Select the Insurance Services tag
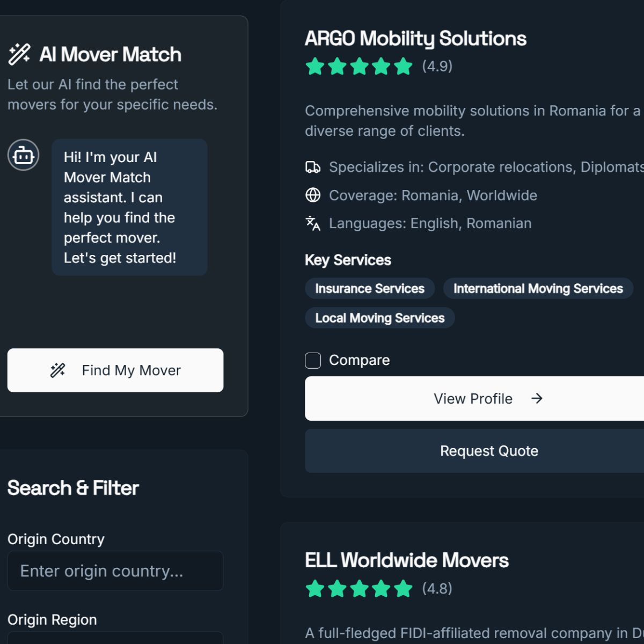The height and width of the screenshot is (644, 644). 370,289
